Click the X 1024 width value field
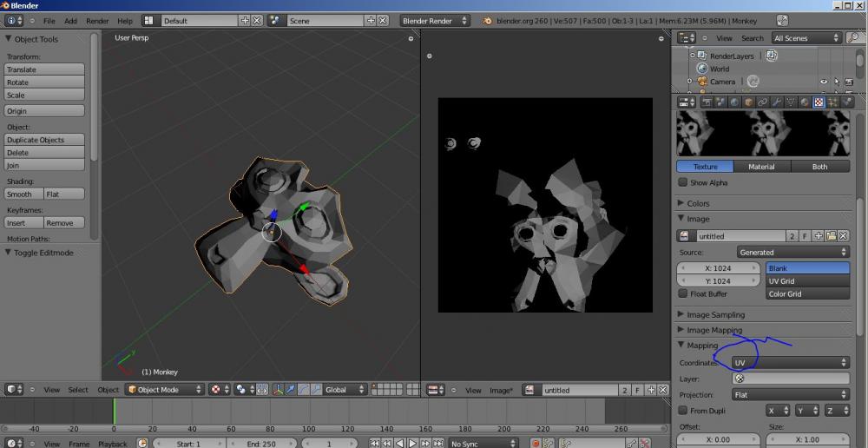 (719, 268)
